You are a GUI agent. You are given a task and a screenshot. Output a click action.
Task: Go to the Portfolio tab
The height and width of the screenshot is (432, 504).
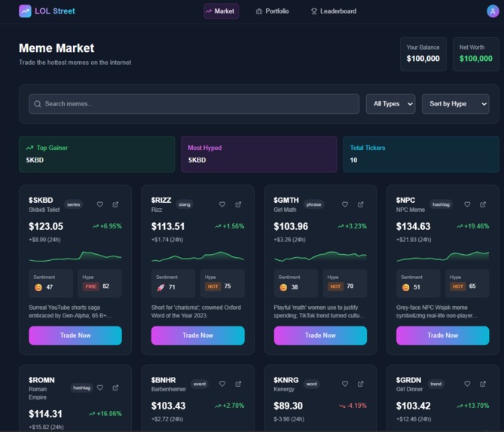(x=272, y=11)
